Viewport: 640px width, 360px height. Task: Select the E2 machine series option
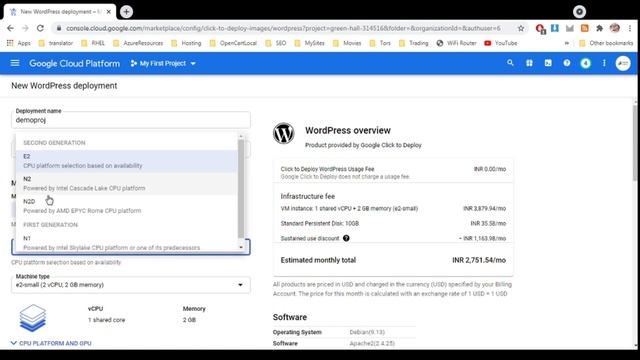click(127, 161)
